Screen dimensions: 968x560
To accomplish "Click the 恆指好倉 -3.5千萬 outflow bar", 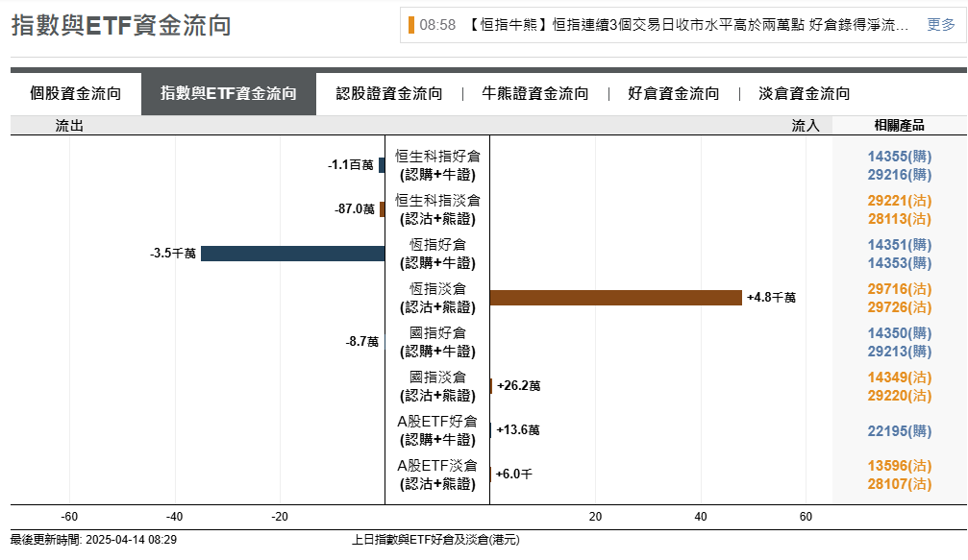I will pyautogui.click(x=292, y=254).
